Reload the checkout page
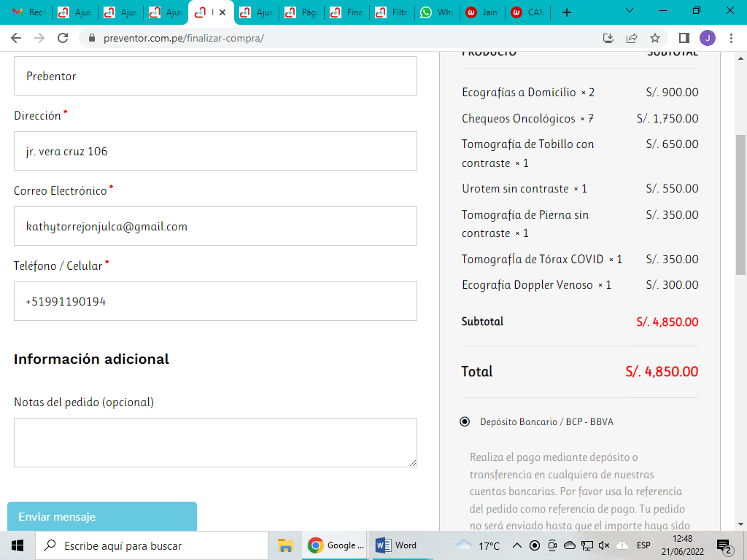The width and height of the screenshot is (747, 560). pyautogui.click(x=63, y=38)
